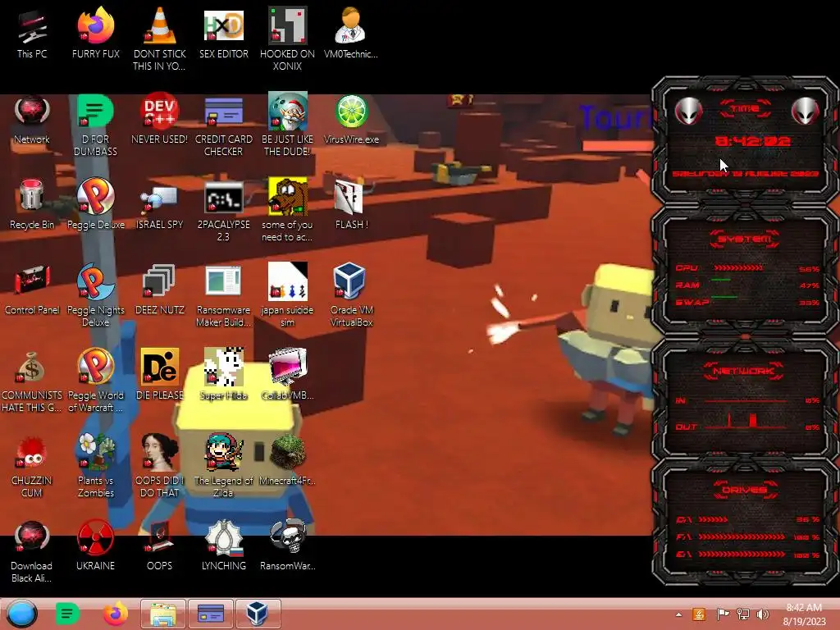The image size is (840, 630).
Task: Click left alien head in TIME gadget
Action: coord(688,112)
